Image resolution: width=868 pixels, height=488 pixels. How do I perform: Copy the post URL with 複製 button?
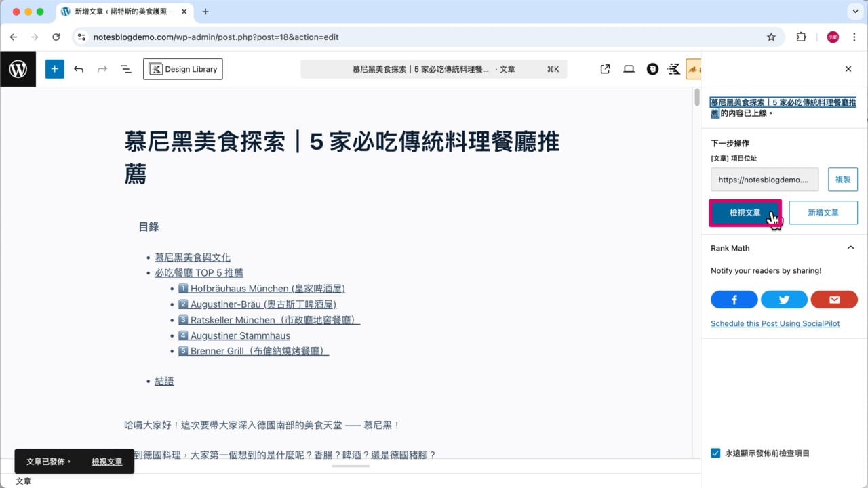(x=842, y=179)
